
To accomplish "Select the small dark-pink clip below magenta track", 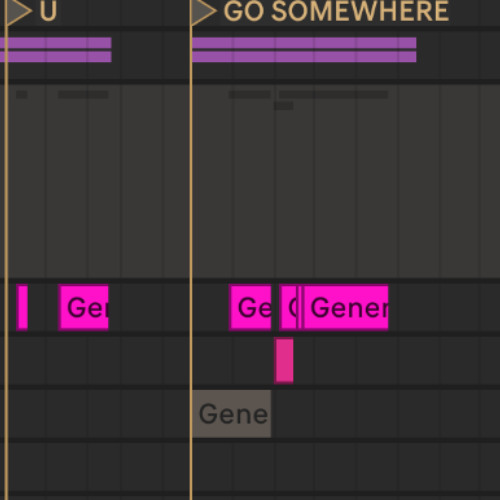I will (x=284, y=360).
